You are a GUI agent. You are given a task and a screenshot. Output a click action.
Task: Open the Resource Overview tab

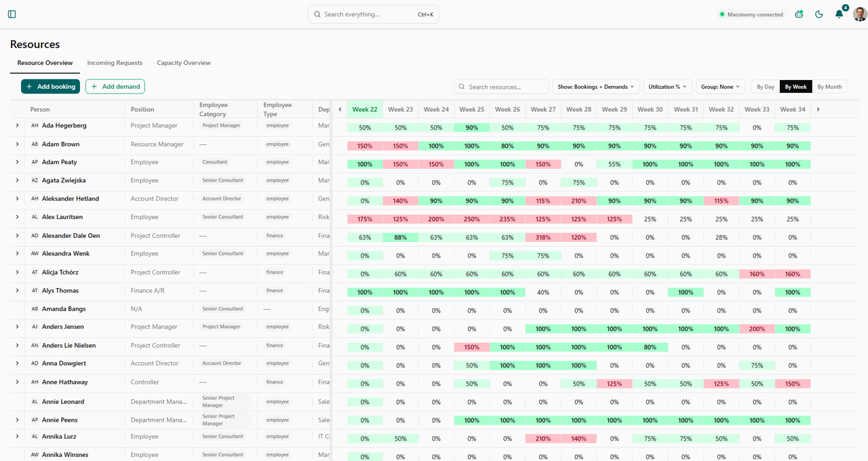coord(45,63)
